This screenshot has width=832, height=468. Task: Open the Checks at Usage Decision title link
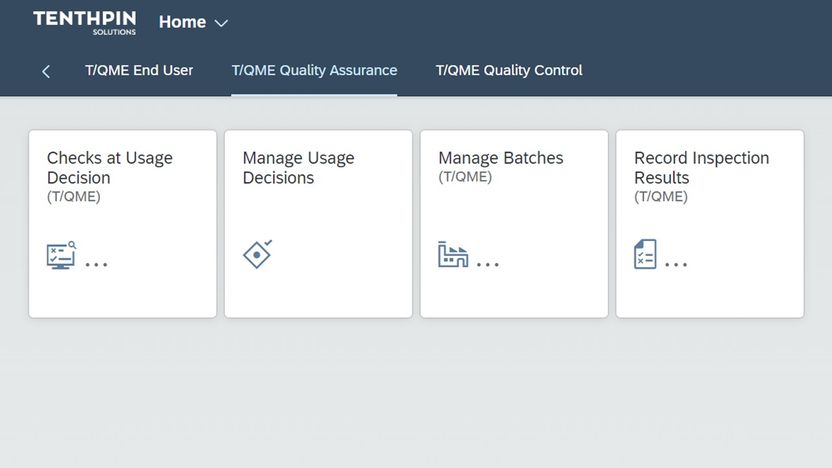[110, 168]
